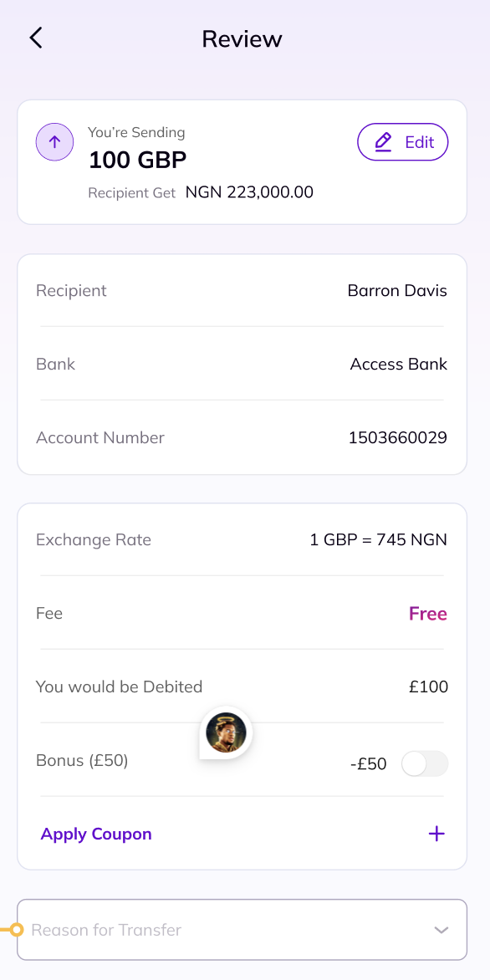Enable the Bonus £50 toggle switch
The height and width of the screenshot is (980, 490).
click(425, 763)
